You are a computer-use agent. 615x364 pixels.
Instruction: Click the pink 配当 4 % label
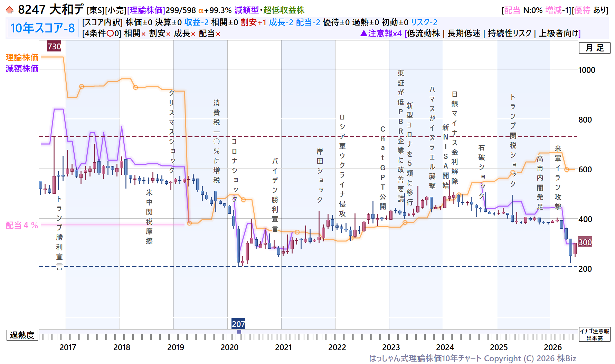tap(22, 225)
